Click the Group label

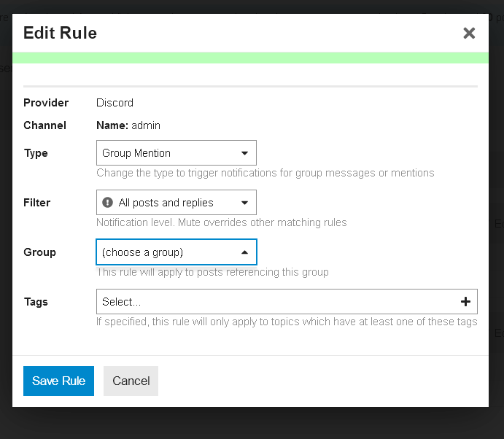39,252
